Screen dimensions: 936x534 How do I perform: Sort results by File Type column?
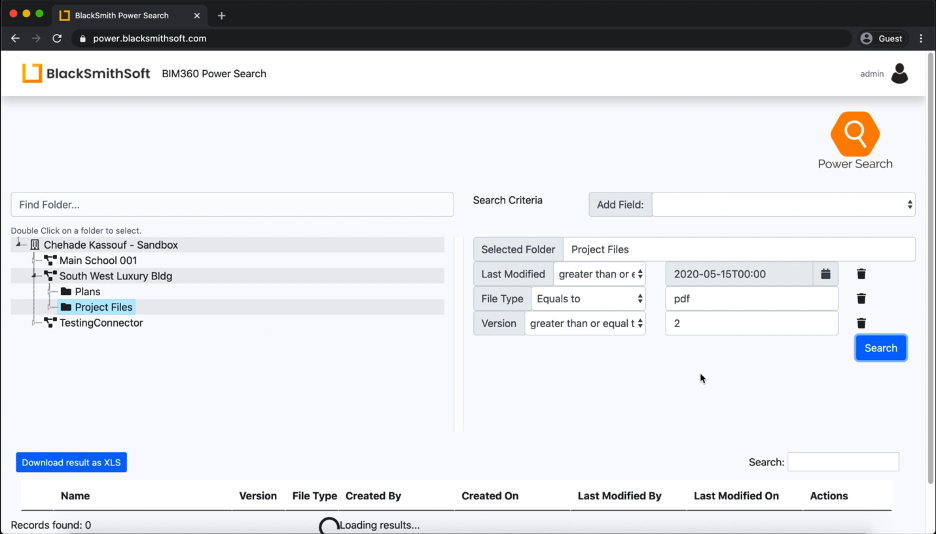point(315,496)
